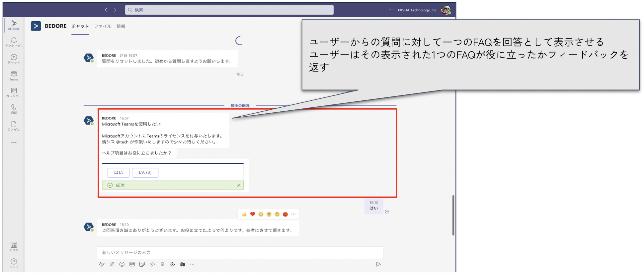Click the PKSHA Technology, Inc. organization name
The width and height of the screenshot is (644, 274).
418,10
